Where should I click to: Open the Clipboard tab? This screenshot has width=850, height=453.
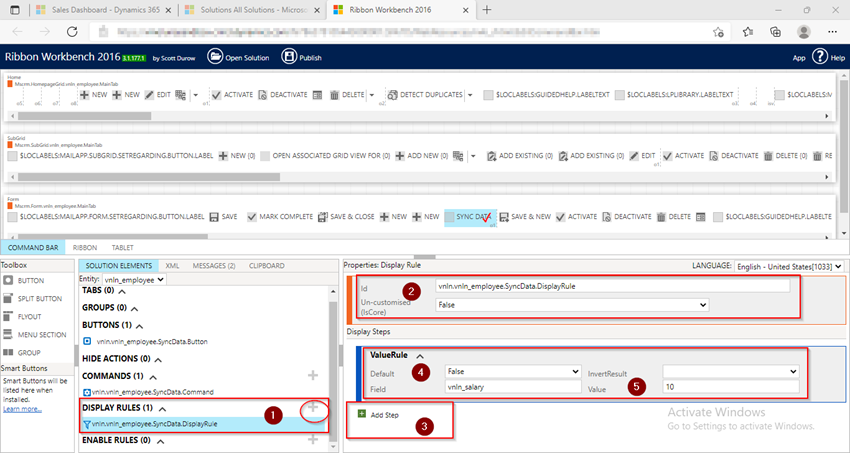click(267, 266)
